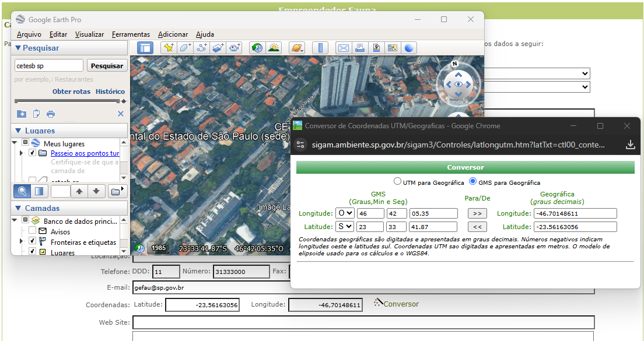Image resolution: width=644 pixels, height=341 pixels.
Task: Click the Obter rotas link
Action: point(71,92)
